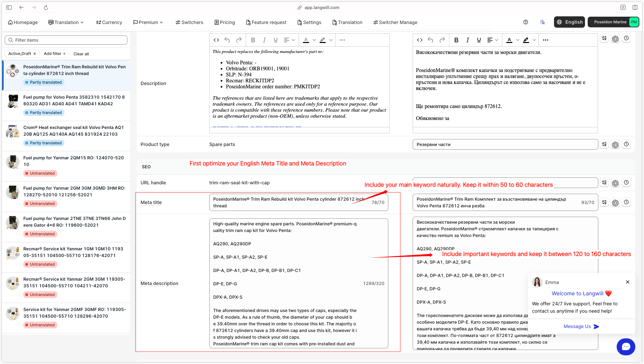Viewport: 644px width, 364px height.
Task: Expand the Premium dropdown menu
Action: pos(148,22)
